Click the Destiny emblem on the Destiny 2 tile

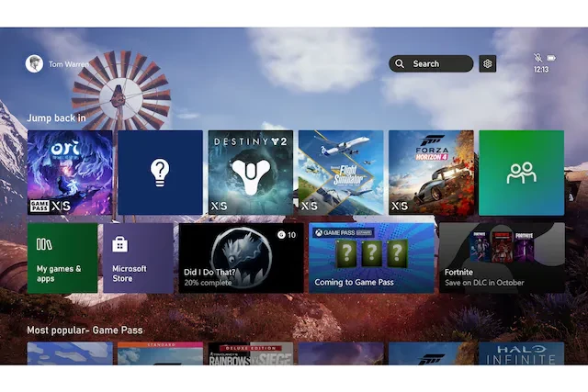[251, 175]
